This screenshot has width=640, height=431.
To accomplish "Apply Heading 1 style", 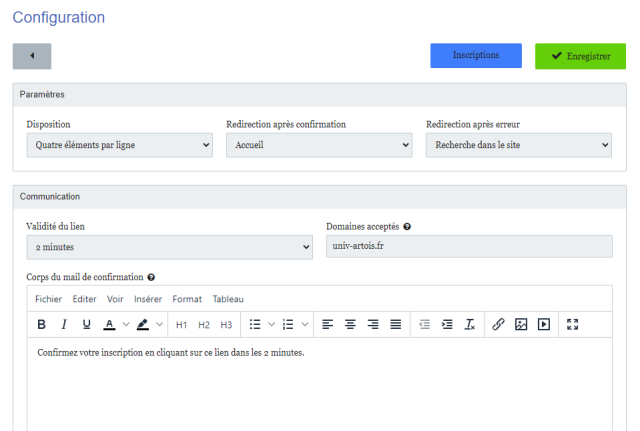I will [x=181, y=325].
